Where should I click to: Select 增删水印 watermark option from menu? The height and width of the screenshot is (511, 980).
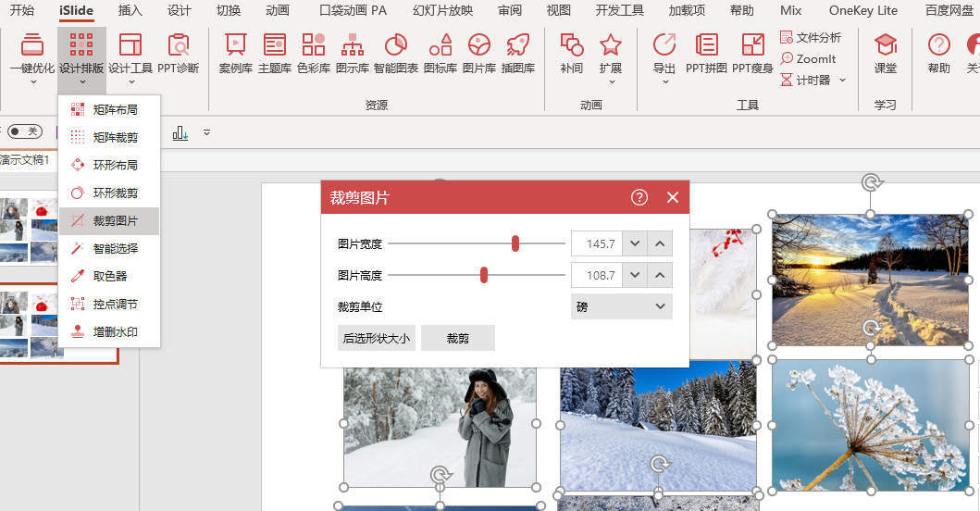109,331
